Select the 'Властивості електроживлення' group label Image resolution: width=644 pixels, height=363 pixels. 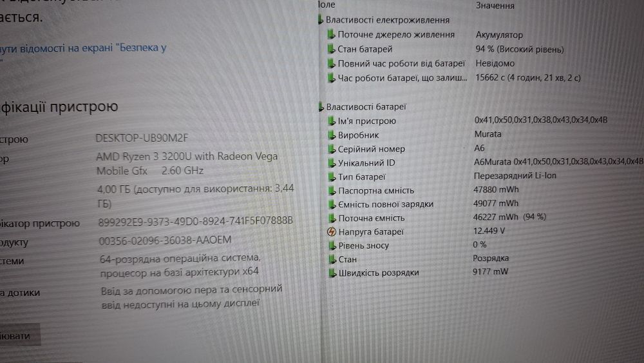pos(387,20)
